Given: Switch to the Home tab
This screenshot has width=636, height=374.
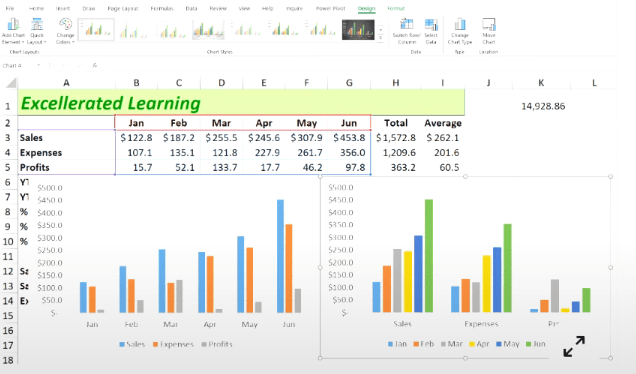Looking at the screenshot, I should (x=36, y=8).
